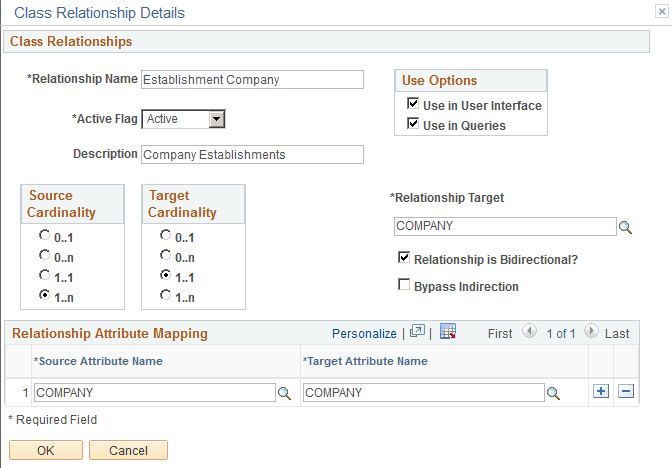672x468 pixels.
Task: Go to next row arrow
Action: [591, 333]
